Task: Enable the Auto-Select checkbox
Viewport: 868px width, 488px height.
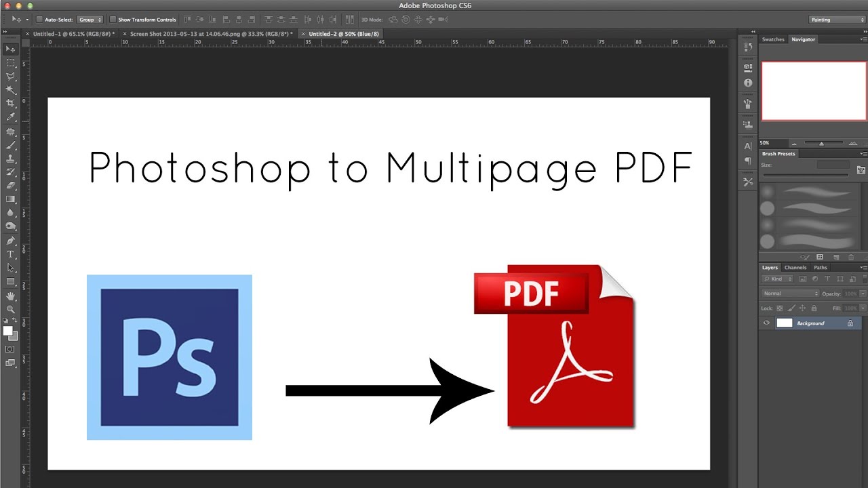Action: coord(39,20)
